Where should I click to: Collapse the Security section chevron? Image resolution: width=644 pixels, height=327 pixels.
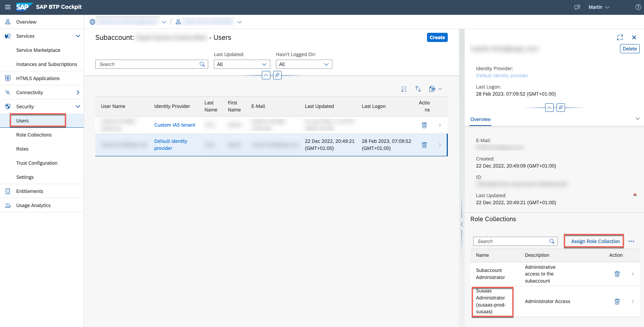(x=78, y=107)
